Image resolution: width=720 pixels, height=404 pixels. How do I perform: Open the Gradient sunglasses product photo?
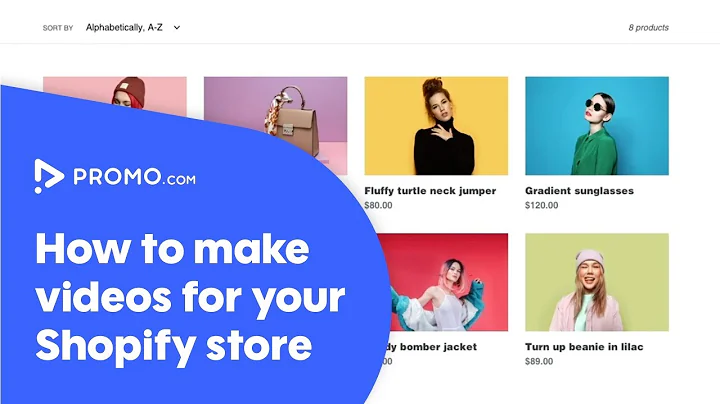click(597, 126)
